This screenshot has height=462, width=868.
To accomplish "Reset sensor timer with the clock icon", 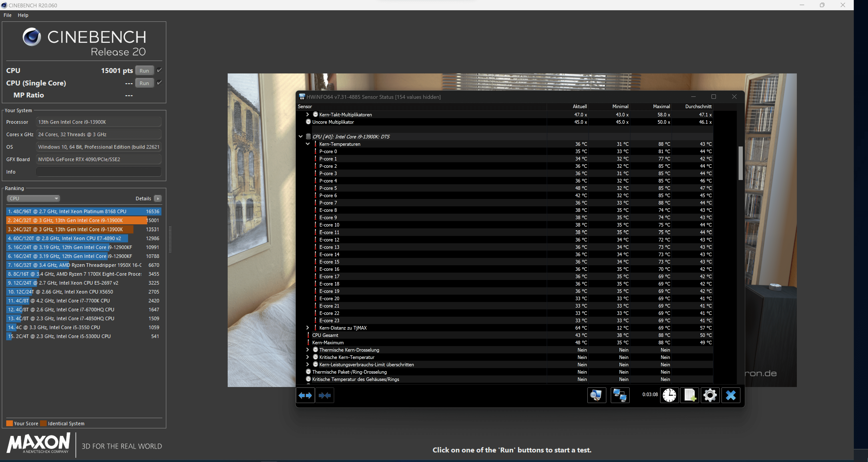I will (669, 395).
